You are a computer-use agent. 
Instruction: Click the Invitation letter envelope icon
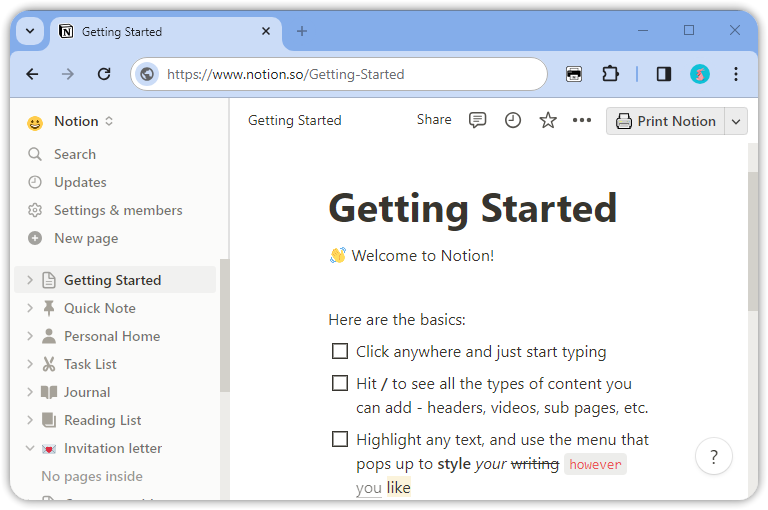click(x=48, y=448)
